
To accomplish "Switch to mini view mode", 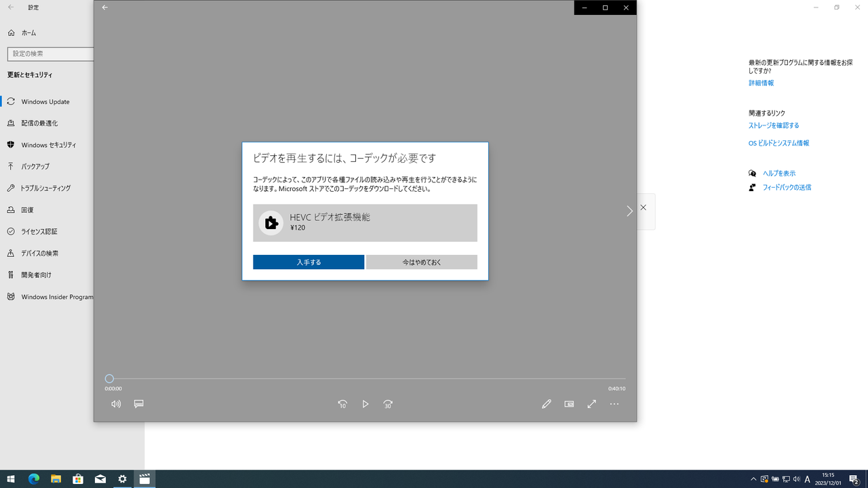I will pos(569,404).
